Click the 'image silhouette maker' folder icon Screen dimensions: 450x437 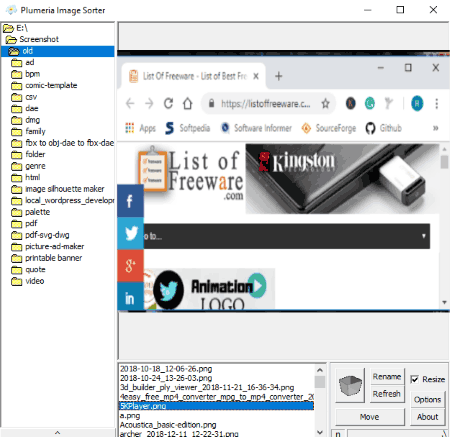click(x=16, y=189)
